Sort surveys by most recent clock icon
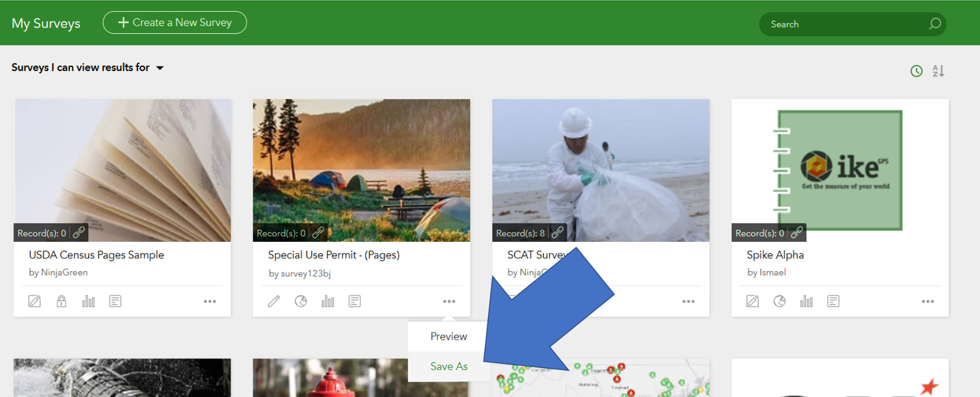 pyautogui.click(x=916, y=71)
